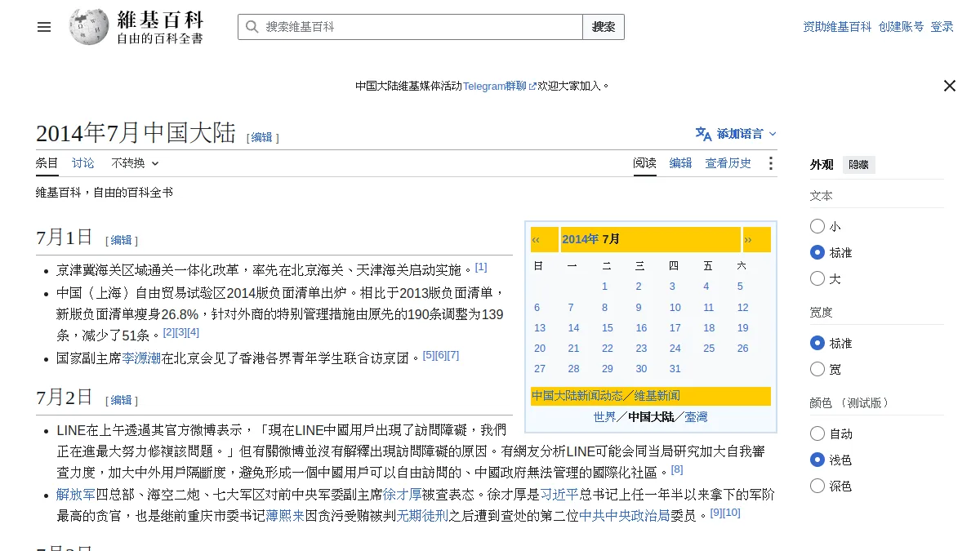Open the 习近平 article link

(x=559, y=495)
